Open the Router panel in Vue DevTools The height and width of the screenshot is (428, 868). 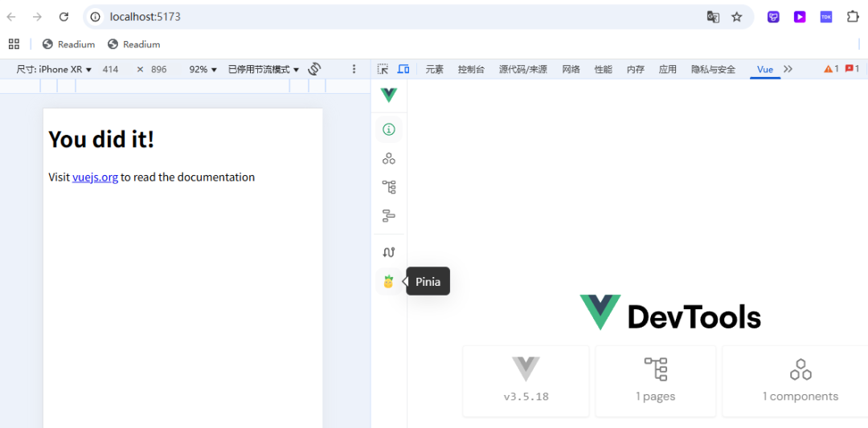pos(389,252)
